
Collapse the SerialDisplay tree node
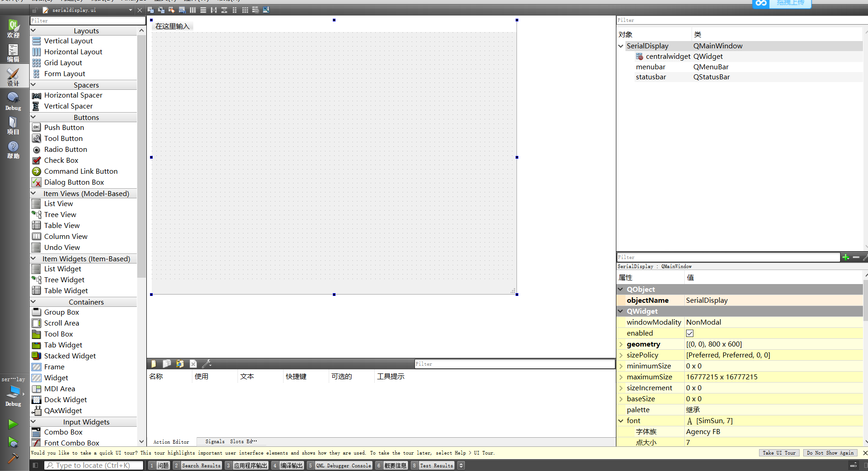[621, 46]
